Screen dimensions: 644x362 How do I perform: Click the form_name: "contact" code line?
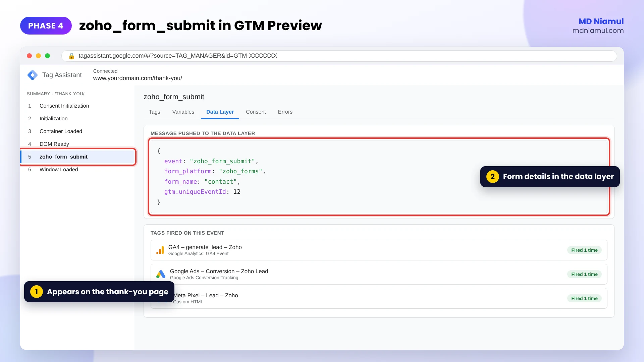[202, 182]
